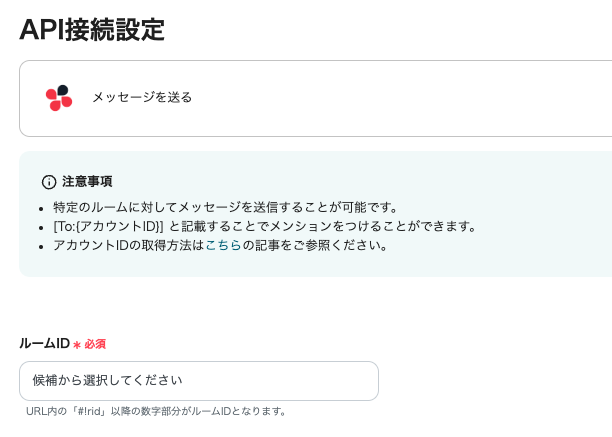
Task: Click the 注意事項 heading text
Action: [x=87, y=182]
